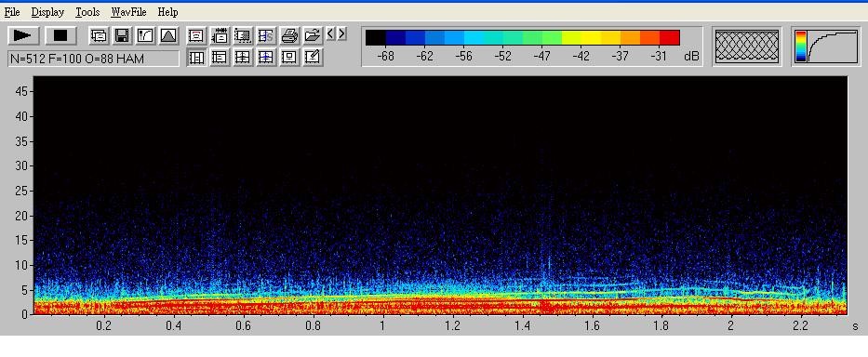The image size is (868, 357).
Task: Go to previous file with left arrow
Action: pos(330,33)
